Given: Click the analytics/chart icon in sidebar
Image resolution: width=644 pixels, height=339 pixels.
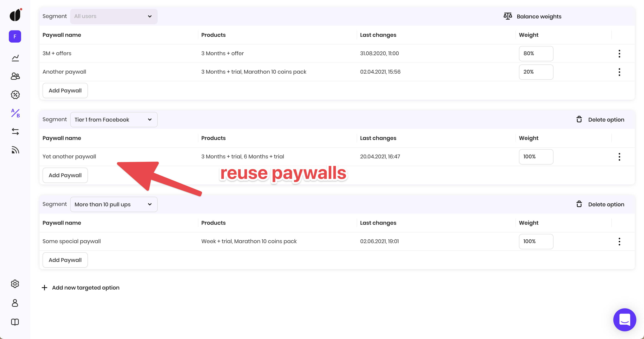Looking at the screenshot, I should (x=15, y=58).
